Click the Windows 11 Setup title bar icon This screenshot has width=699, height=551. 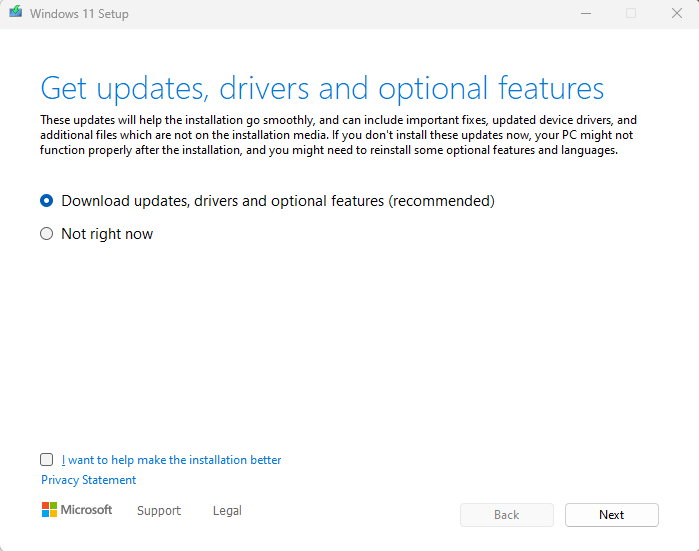pos(16,11)
